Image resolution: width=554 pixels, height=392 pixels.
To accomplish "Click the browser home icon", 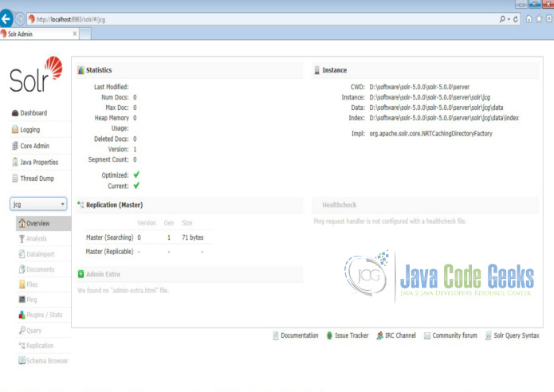I will pos(529,19).
